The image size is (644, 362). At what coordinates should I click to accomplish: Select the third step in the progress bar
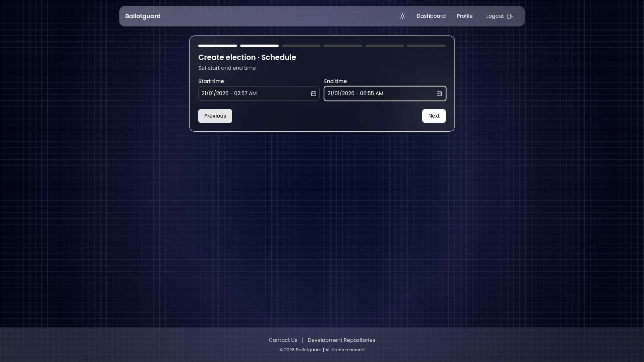(301, 46)
